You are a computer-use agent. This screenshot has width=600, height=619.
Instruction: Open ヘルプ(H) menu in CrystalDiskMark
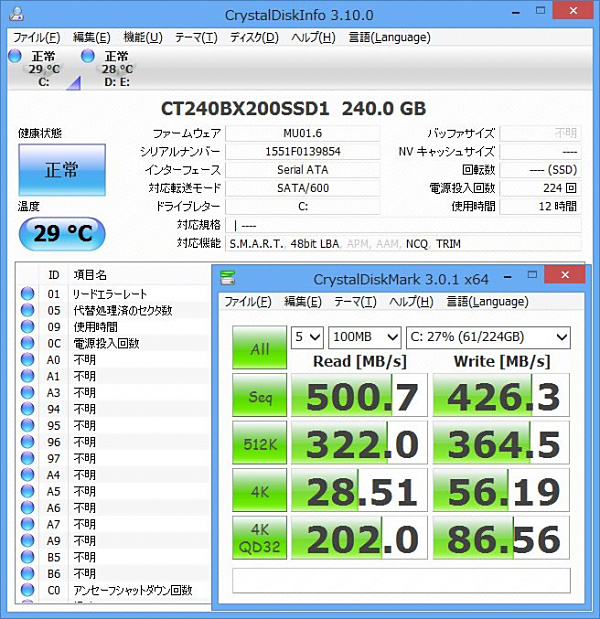coord(411,302)
